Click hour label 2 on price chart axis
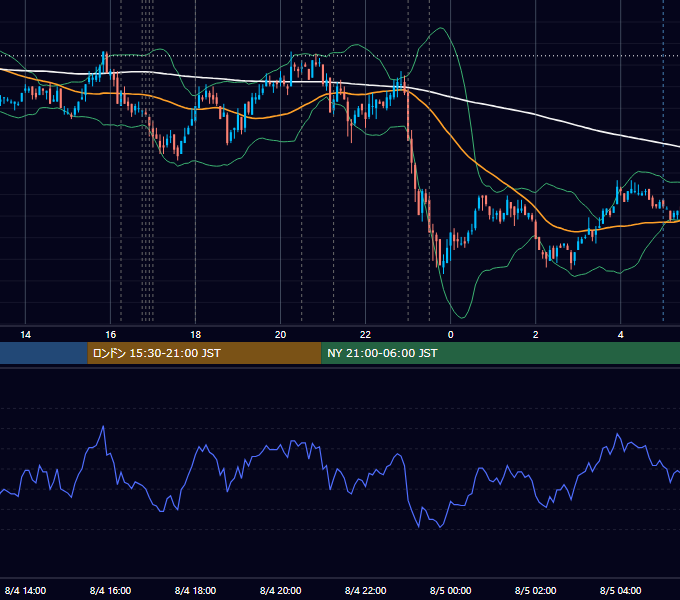This screenshot has width=680, height=600. pyautogui.click(x=536, y=334)
